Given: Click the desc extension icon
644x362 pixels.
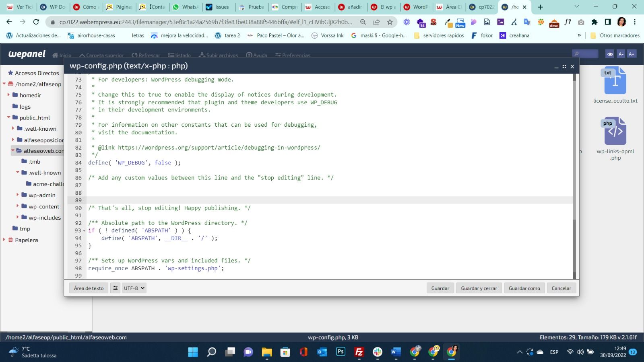Looking at the screenshot, I should tap(554, 23).
